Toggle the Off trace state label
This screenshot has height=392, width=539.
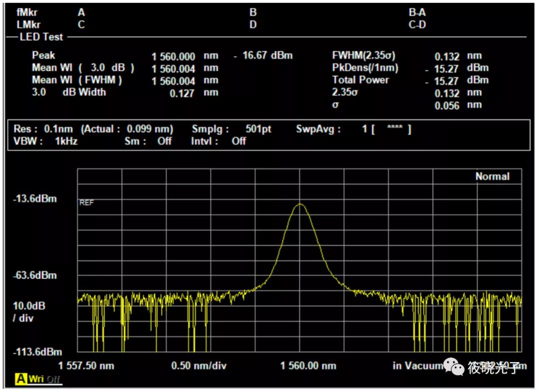coord(53,380)
